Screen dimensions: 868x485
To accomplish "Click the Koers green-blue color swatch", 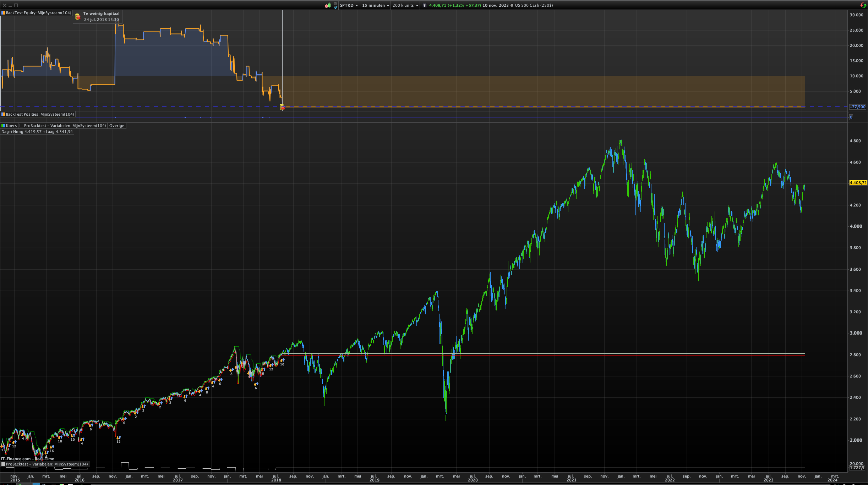I will 3,126.
